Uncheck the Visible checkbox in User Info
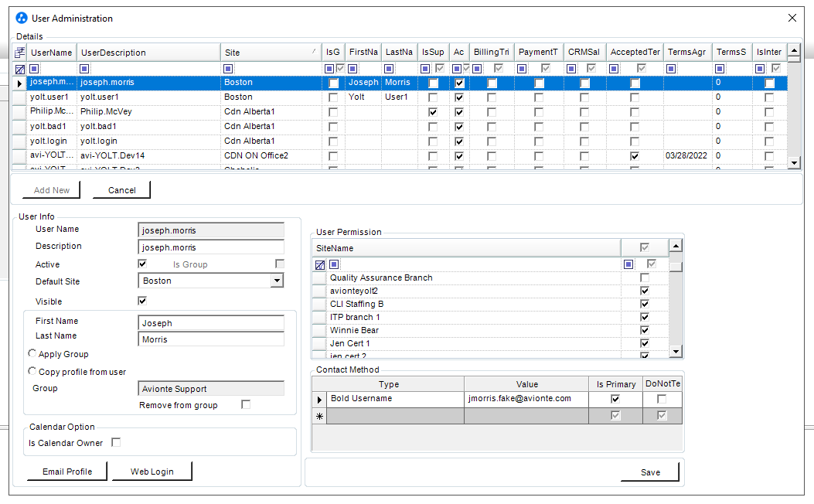 [x=142, y=301]
